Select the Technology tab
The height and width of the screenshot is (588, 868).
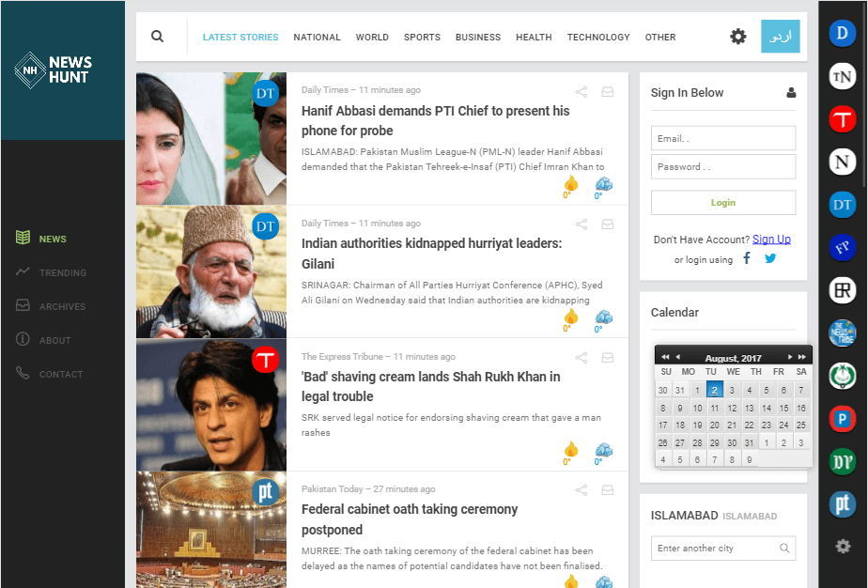click(597, 37)
